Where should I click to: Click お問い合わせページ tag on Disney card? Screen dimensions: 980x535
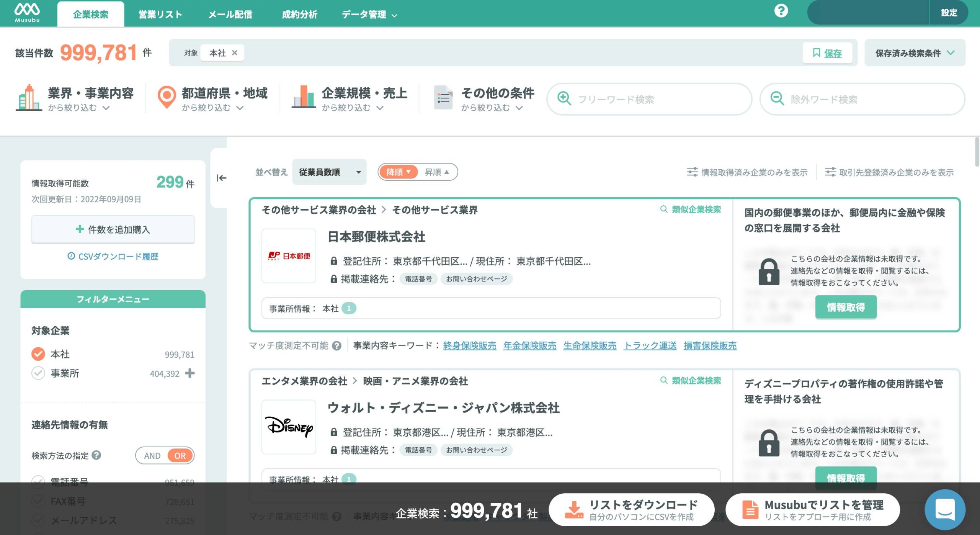coord(477,450)
